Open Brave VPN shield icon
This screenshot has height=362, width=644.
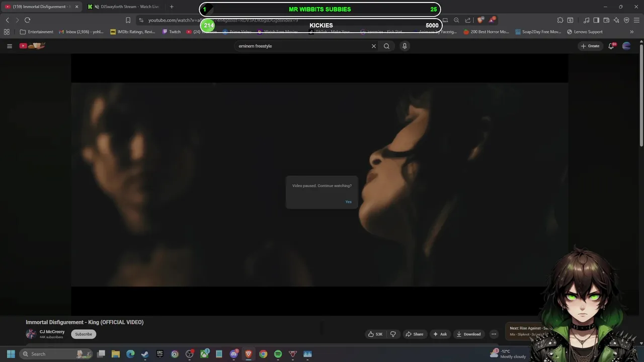(626, 20)
